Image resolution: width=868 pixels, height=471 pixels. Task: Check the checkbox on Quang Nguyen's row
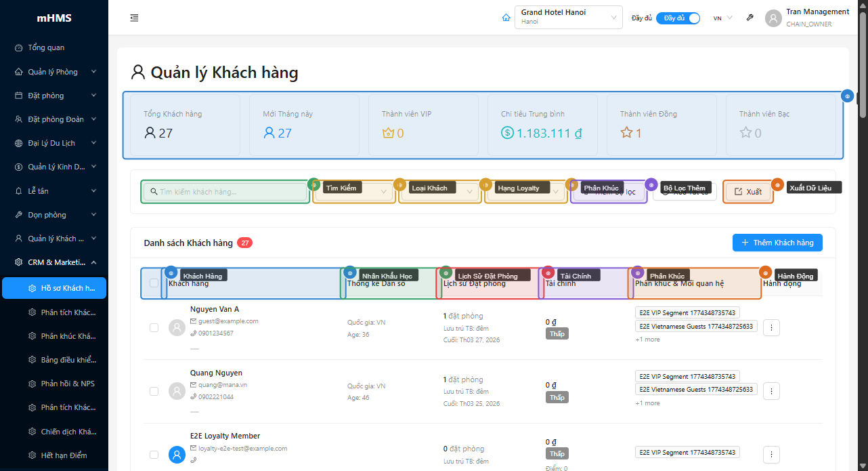[153, 391]
